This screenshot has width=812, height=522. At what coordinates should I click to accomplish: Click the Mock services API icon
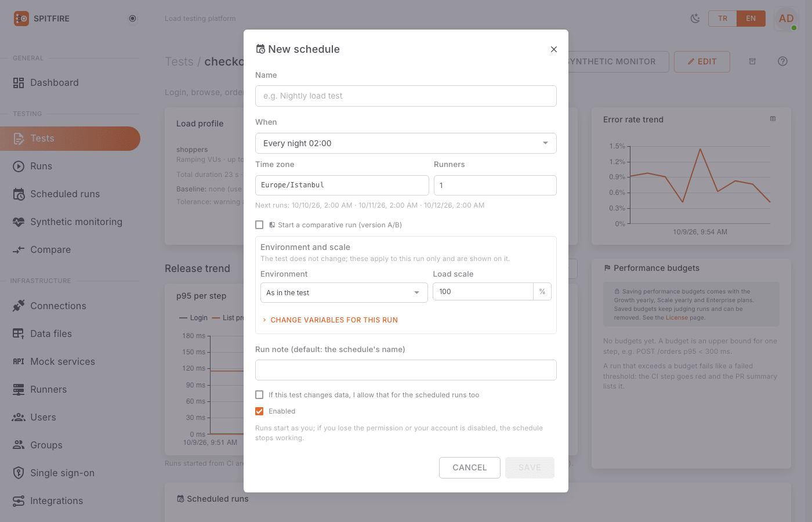click(19, 361)
